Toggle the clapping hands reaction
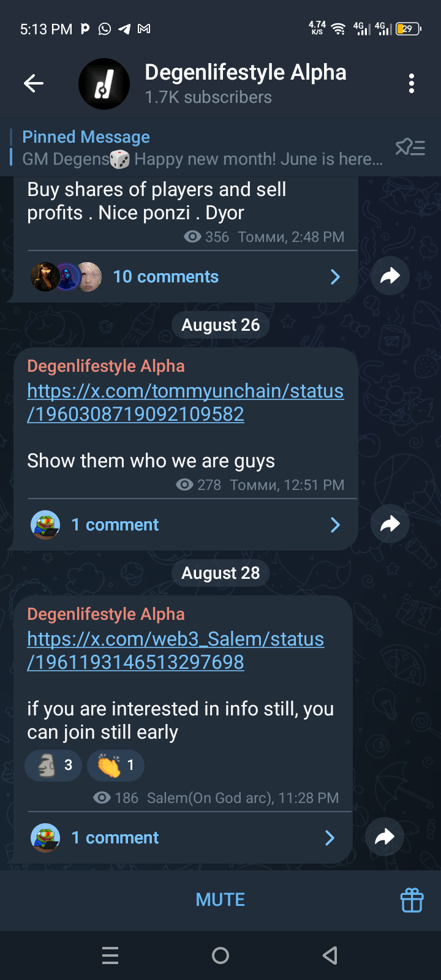This screenshot has height=980, width=441. [116, 765]
